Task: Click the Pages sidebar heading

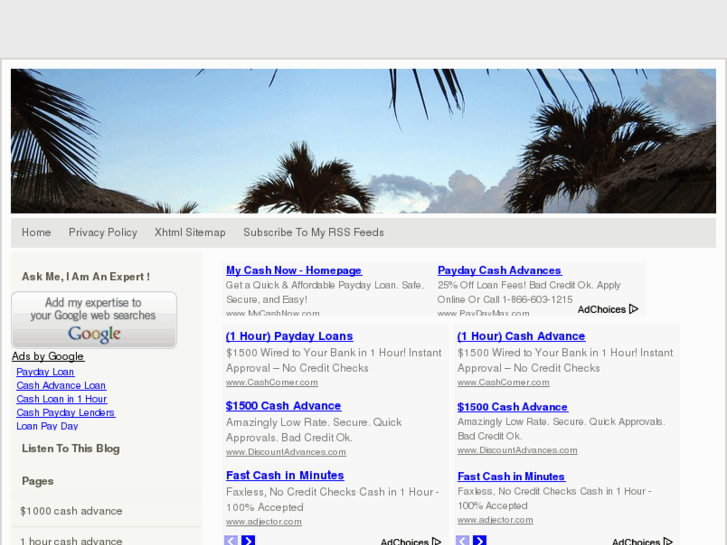Action: 38,481
